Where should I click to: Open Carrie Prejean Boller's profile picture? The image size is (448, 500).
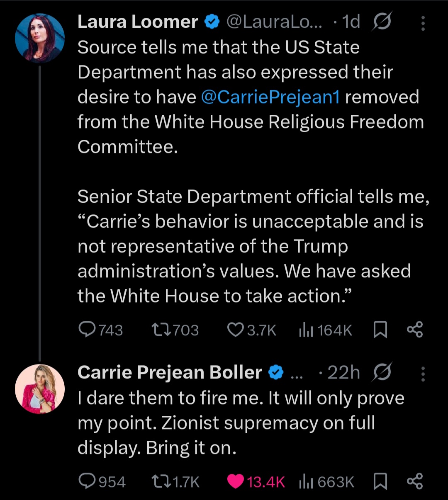[x=40, y=389]
